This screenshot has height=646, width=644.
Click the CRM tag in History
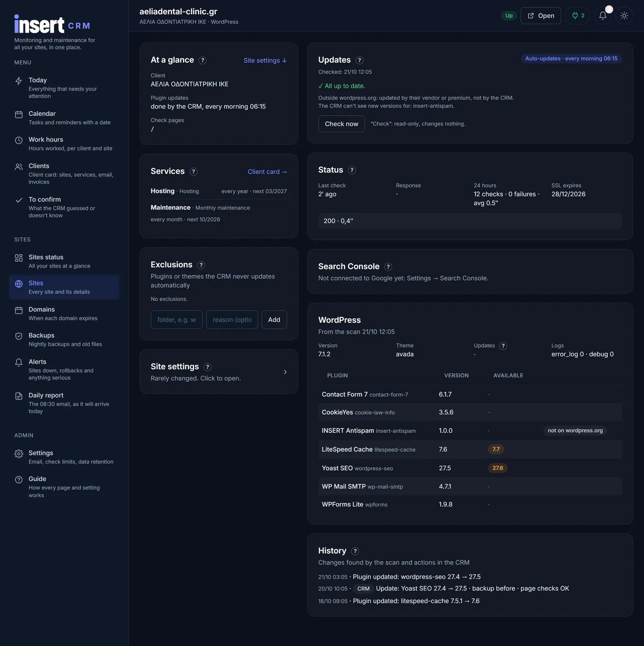(x=363, y=589)
